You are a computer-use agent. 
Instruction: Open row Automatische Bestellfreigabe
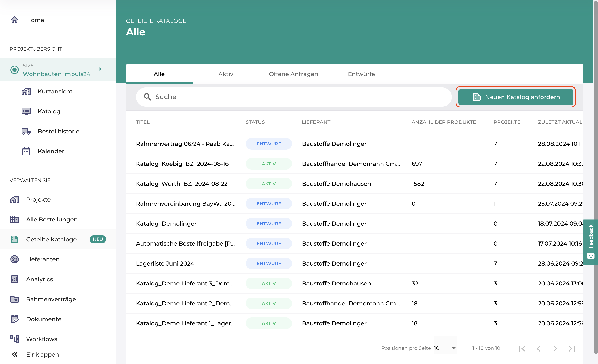point(355,243)
